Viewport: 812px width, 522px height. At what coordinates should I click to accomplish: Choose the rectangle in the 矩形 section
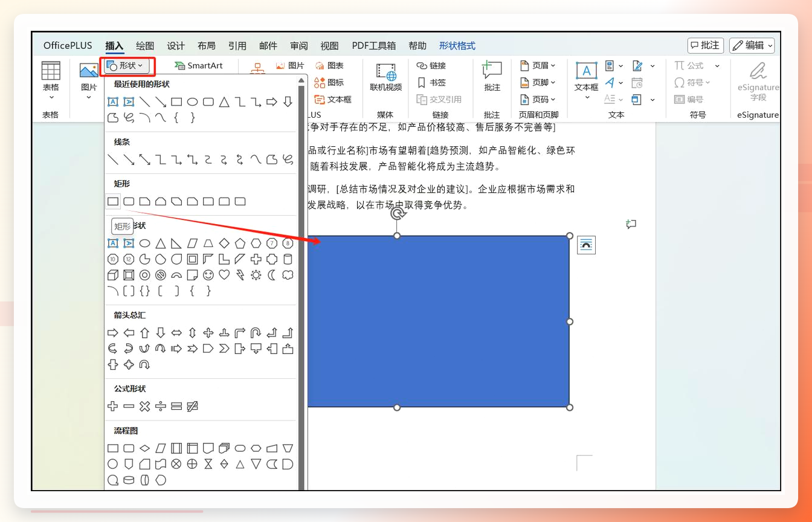113,201
